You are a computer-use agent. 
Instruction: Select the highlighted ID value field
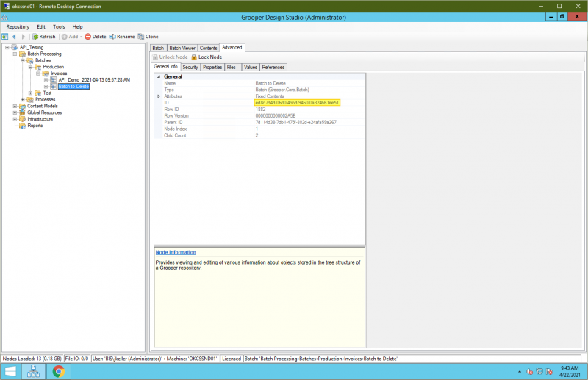(297, 103)
